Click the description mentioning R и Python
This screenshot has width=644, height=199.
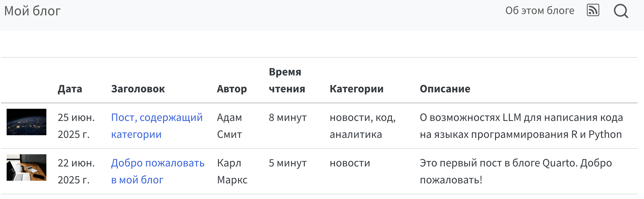coord(521,126)
